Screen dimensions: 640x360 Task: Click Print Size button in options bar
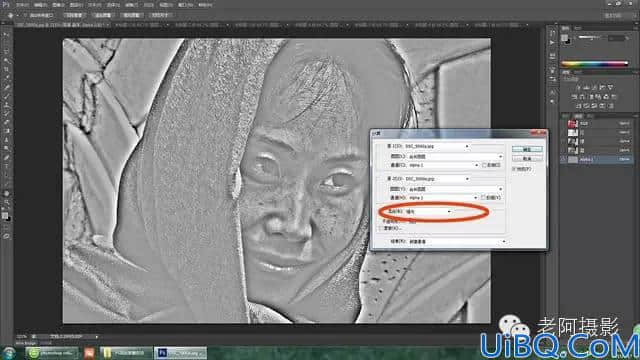[x=160, y=15]
